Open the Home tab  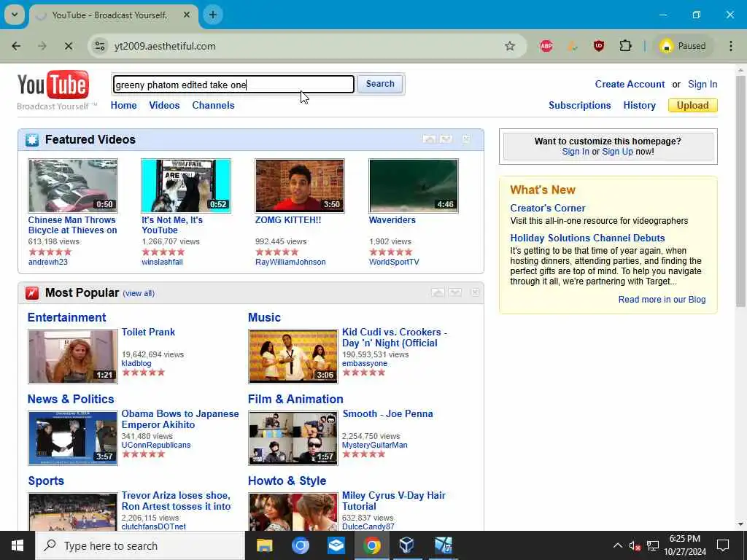(123, 105)
